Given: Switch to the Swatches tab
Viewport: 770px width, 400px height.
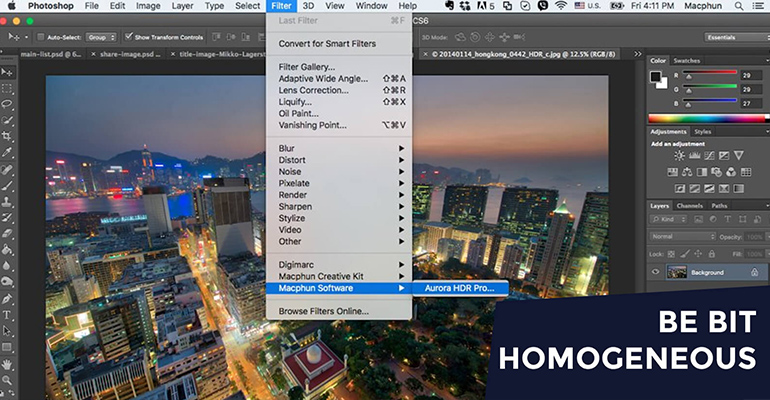Looking at the screenshot, I should pyautogui.click(x=687, y=61).
